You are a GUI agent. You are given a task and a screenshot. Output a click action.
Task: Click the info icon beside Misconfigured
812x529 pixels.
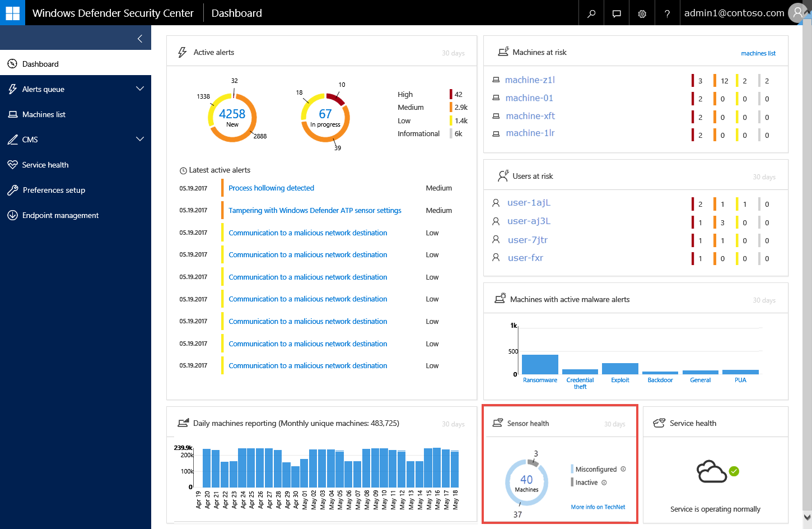(x=623, y=469)
